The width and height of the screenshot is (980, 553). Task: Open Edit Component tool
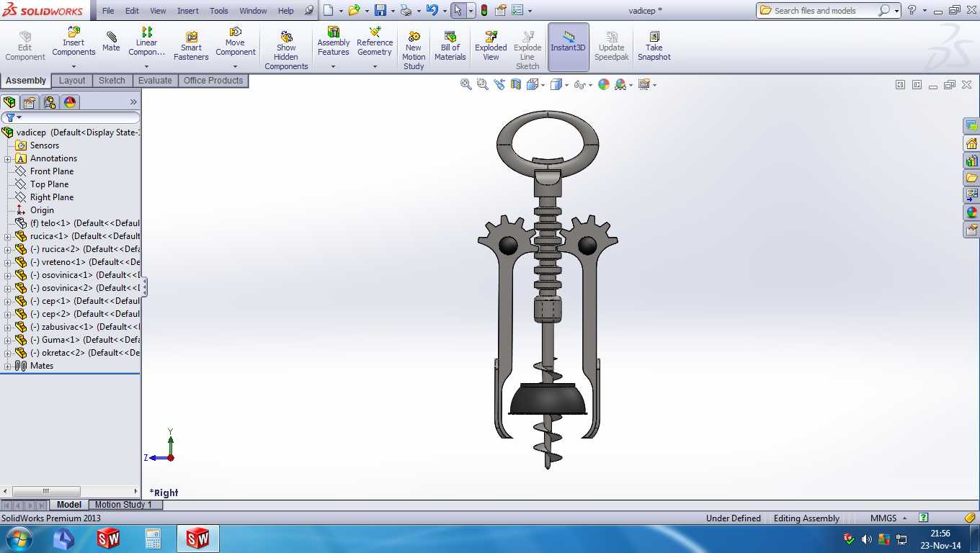coord(25,47)
